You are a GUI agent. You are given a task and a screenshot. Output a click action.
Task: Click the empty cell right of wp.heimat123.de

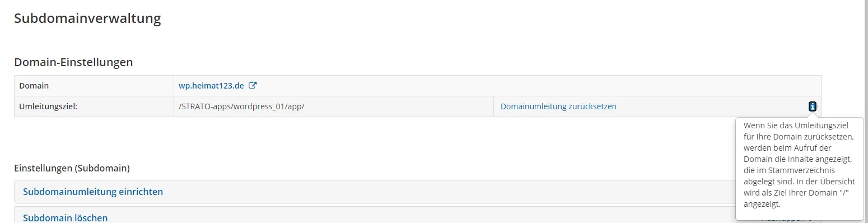coord(657,86)
